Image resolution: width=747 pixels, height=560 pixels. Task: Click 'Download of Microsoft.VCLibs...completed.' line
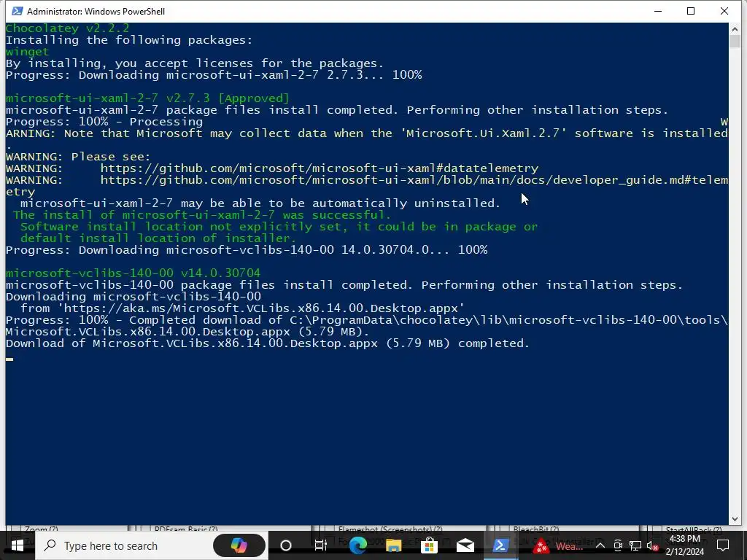point(268,343)
